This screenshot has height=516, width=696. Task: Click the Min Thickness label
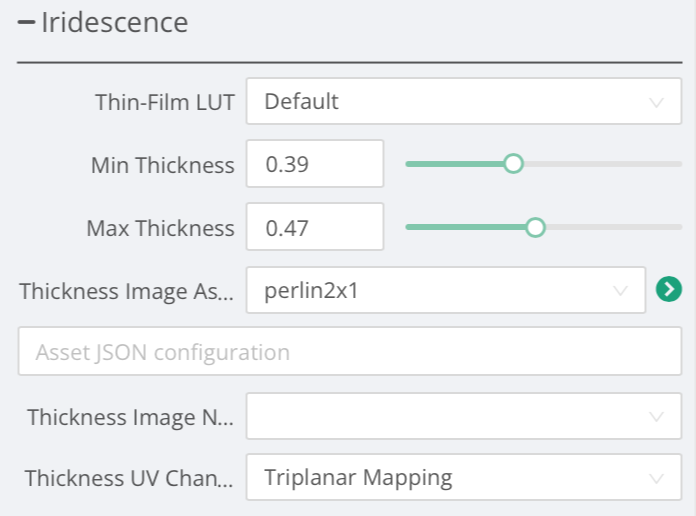(162, 165)
